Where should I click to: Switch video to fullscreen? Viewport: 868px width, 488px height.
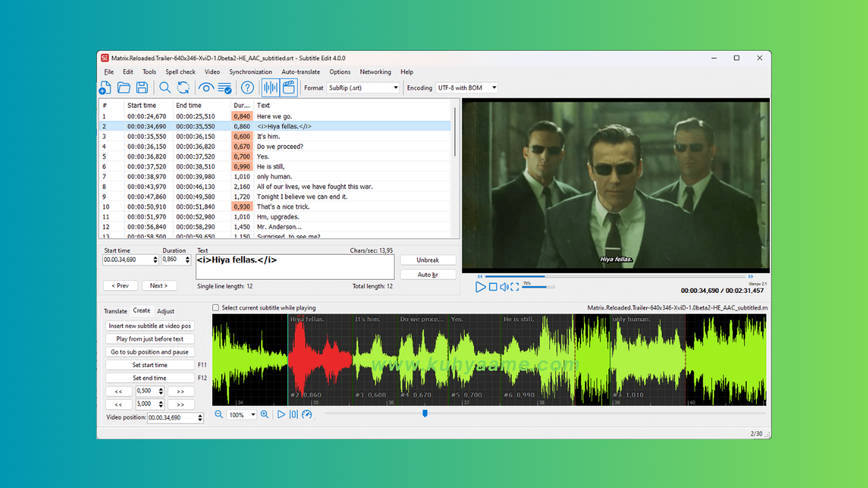tap(515, 287)
